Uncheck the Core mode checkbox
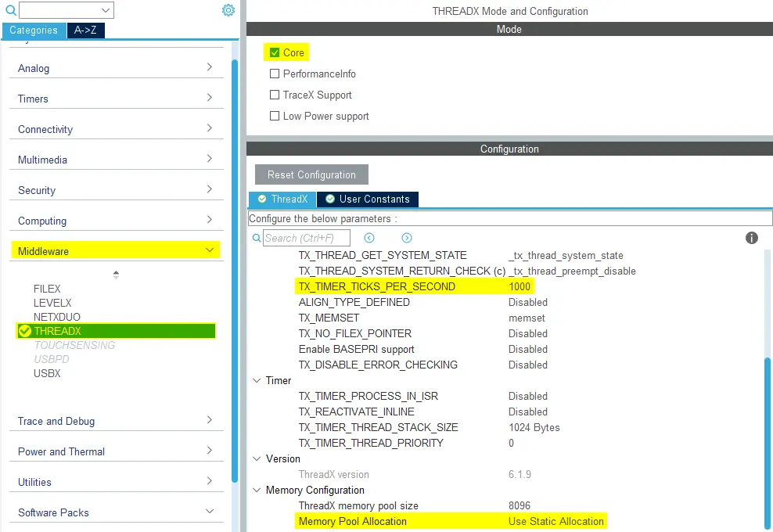773x532 pixels. 275,52
